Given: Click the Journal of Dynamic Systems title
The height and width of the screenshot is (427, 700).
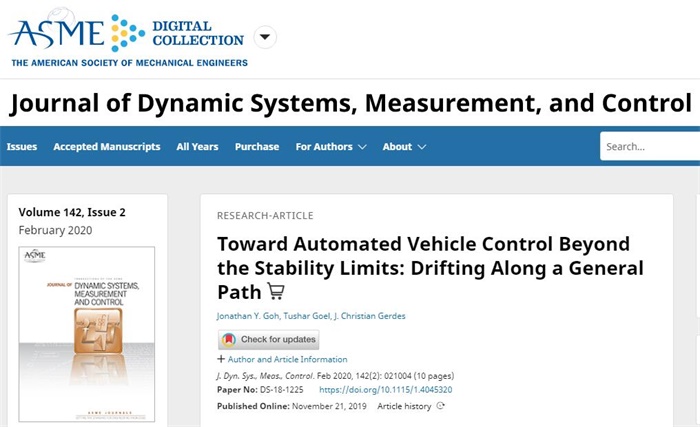Looking at the screenshot, I should 350,103.
